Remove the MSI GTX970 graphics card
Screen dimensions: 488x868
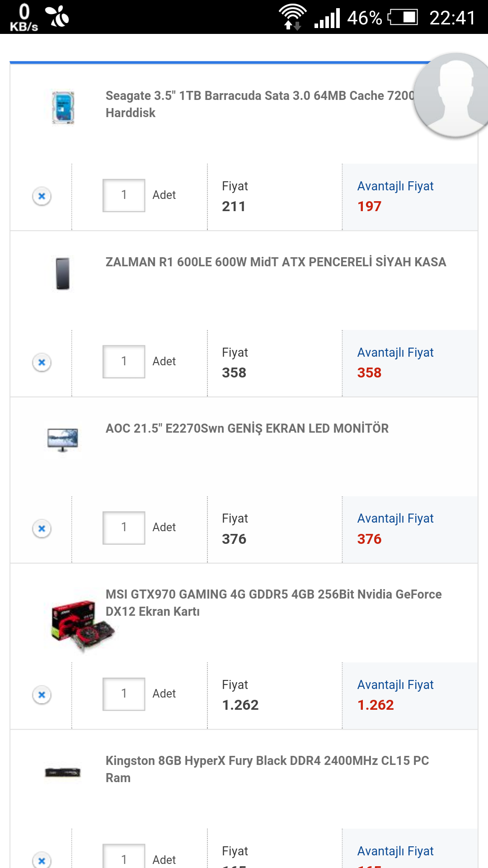coord(42,694)
